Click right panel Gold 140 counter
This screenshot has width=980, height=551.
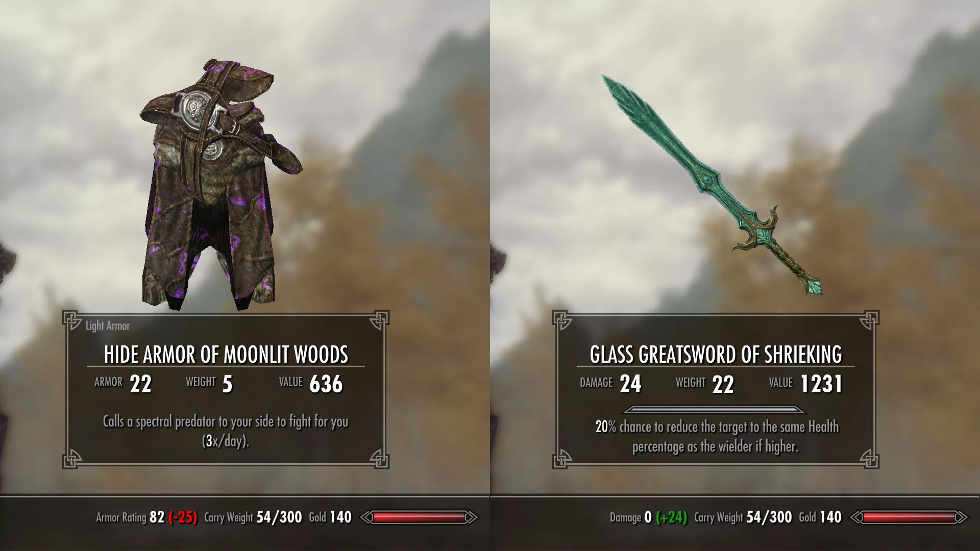point(820,517)
